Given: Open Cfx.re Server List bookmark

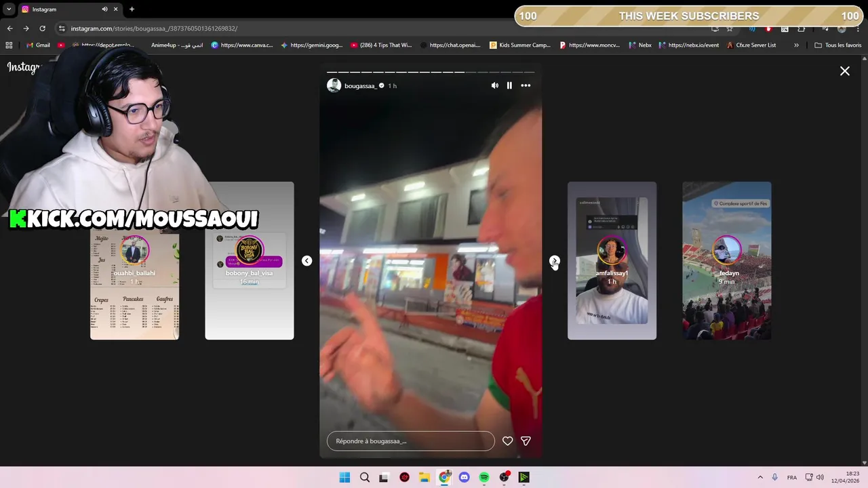Looking at the screenshot, I should click(x=751, y=45).
